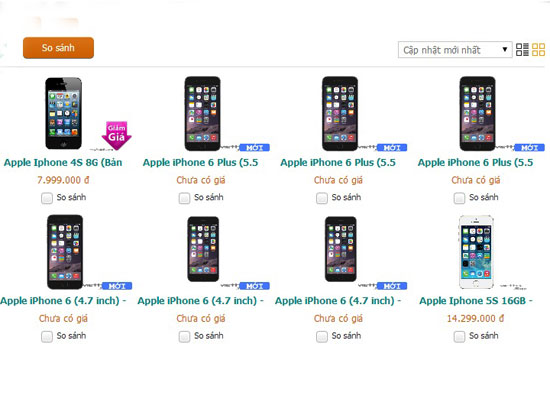Screen dimensions: 550x415
Task: Check So sánh for middle iPhone 6 4.7 inch
Action: [x=184, y=337]
